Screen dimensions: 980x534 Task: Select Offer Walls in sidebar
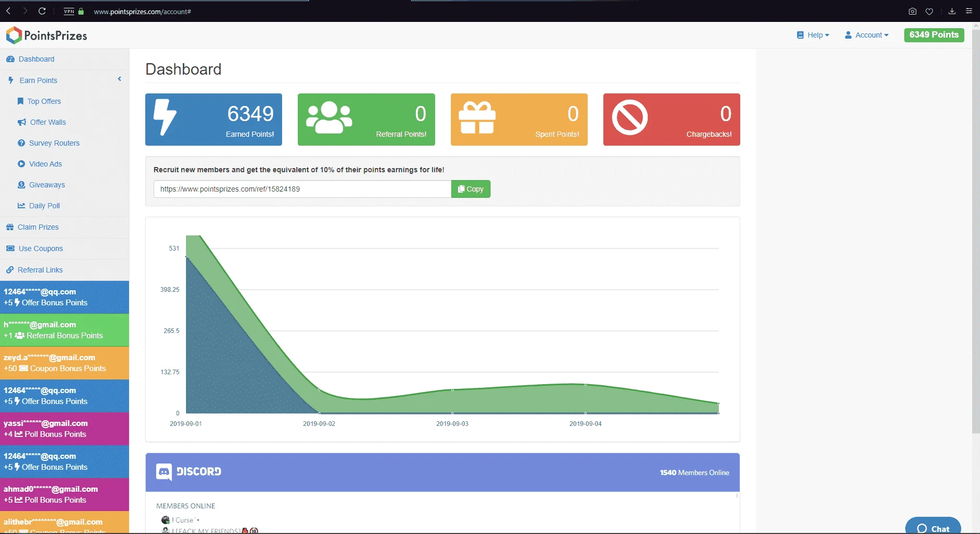click(x=48, y=122)
